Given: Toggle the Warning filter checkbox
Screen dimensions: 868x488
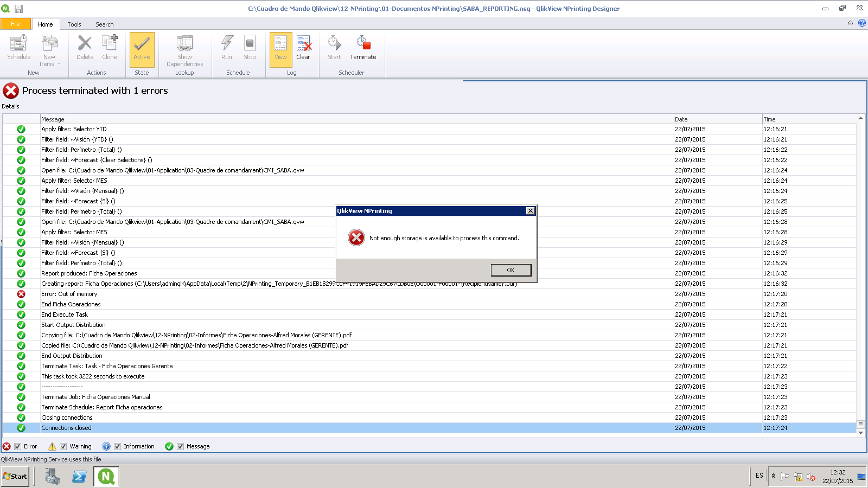Looking at the screenshot, I should 63,446.
